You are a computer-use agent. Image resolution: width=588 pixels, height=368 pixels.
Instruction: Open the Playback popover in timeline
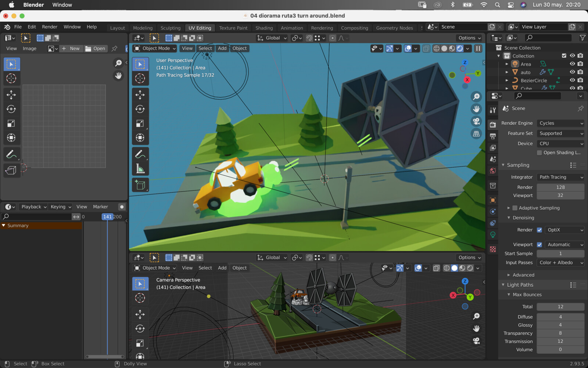(x=34, y=207)
